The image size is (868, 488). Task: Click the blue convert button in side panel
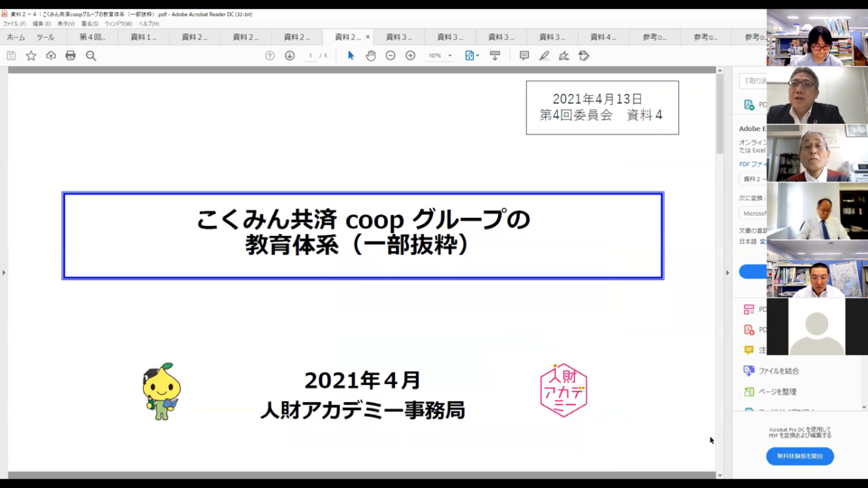tap(753, 271)
